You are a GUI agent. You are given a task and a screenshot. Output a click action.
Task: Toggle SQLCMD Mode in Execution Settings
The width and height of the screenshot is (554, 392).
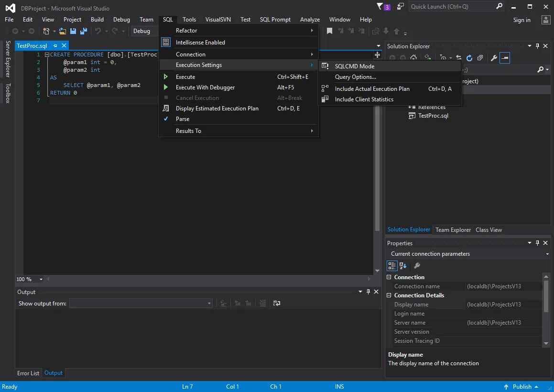(x=354, y=66)
